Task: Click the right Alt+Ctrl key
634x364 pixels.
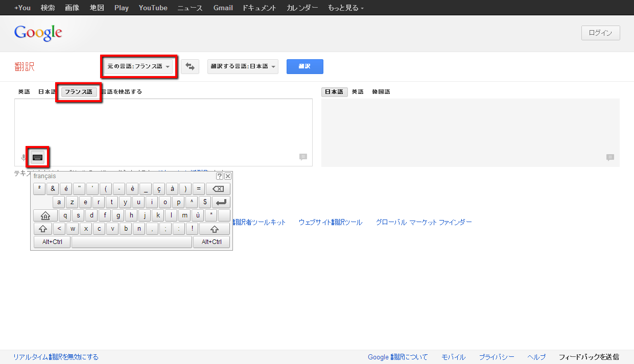Action: (212, 242)
